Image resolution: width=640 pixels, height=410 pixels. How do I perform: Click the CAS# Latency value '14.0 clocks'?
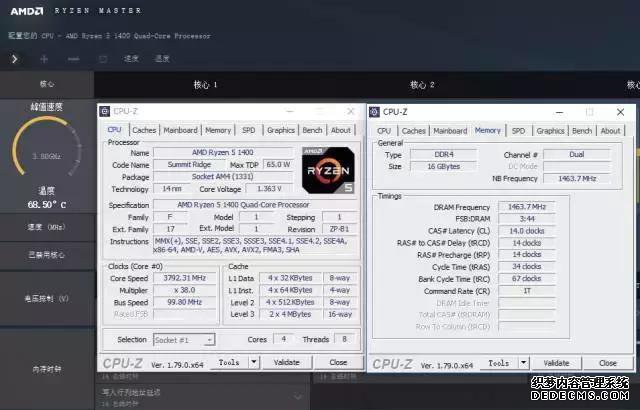pos(527,231)
